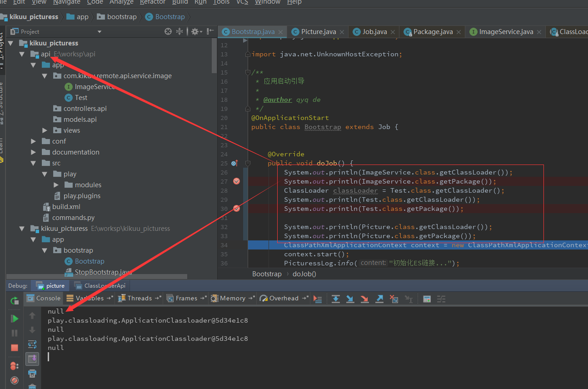Resume program with the green play icon

click(x=15, y=319)
